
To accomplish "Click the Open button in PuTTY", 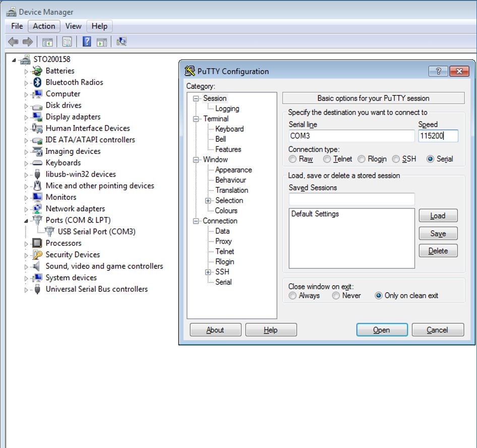I will click(x=382, y=330).
